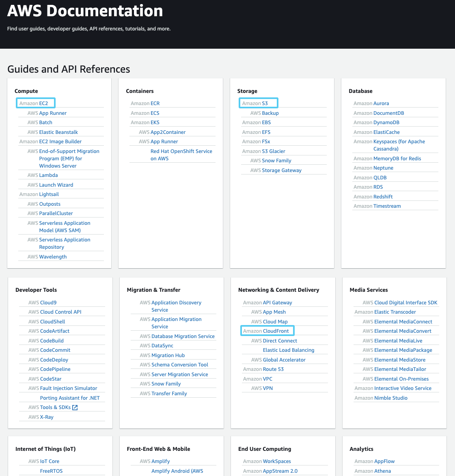Open Elastic Load Balancing documentation
The width and height of the screenshot is (455, 476).
click(x=289, y=350)
